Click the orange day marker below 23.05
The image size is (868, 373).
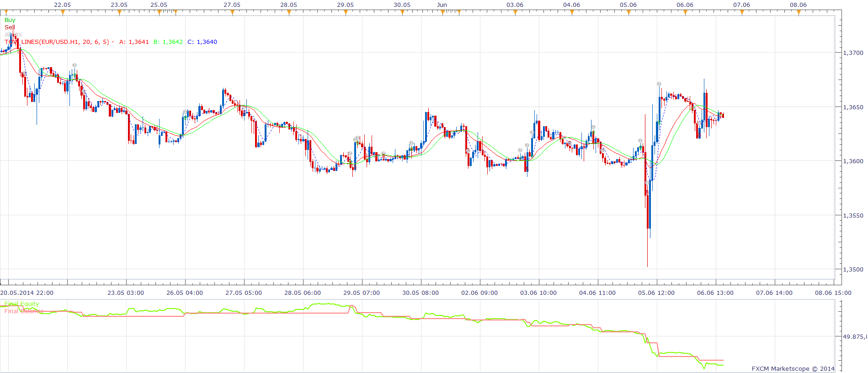point(119,13)
